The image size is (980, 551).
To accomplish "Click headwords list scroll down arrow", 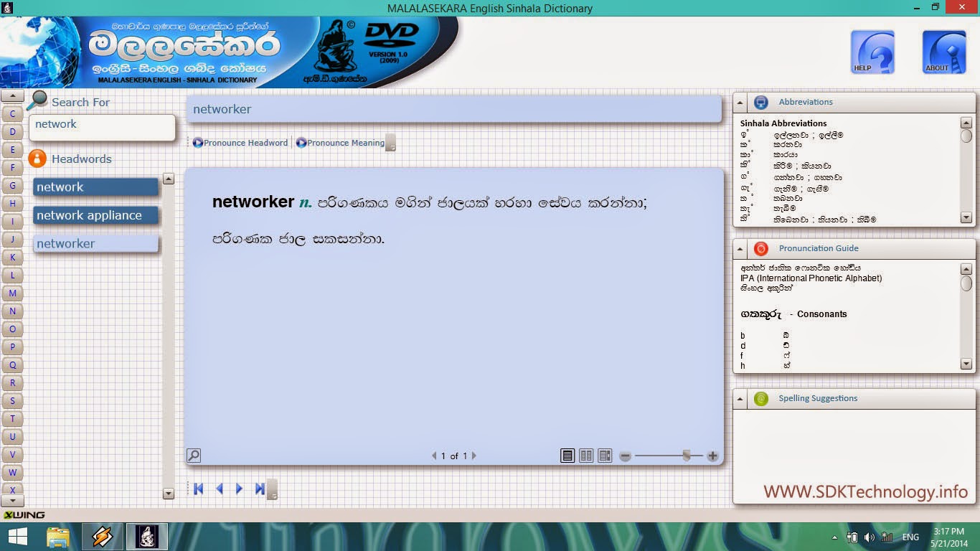I will coord(169,494).
